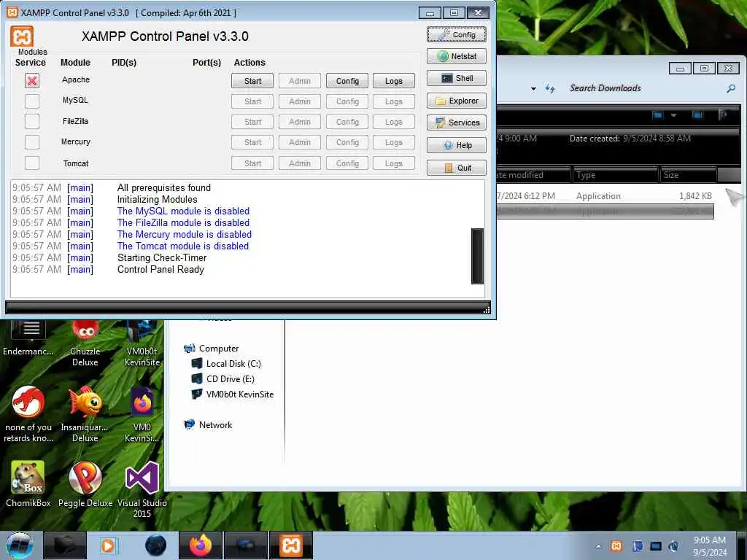The width and height of the screenshot is (747, 560).
Task: Click the Peggle Deluxe desktop icon
Action: coord(85,484)
